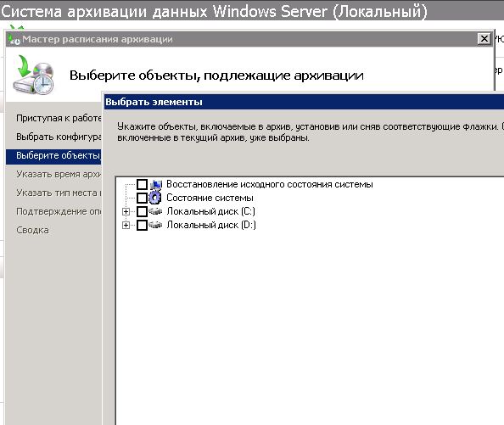
Task: Click the drive icon for Локальный диск (C:)
Action: click(155, 211)
